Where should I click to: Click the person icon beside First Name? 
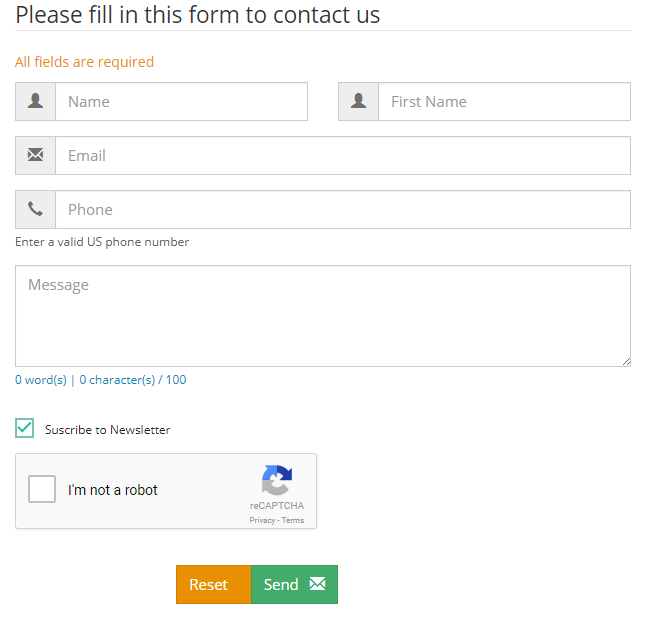(359, 101)
